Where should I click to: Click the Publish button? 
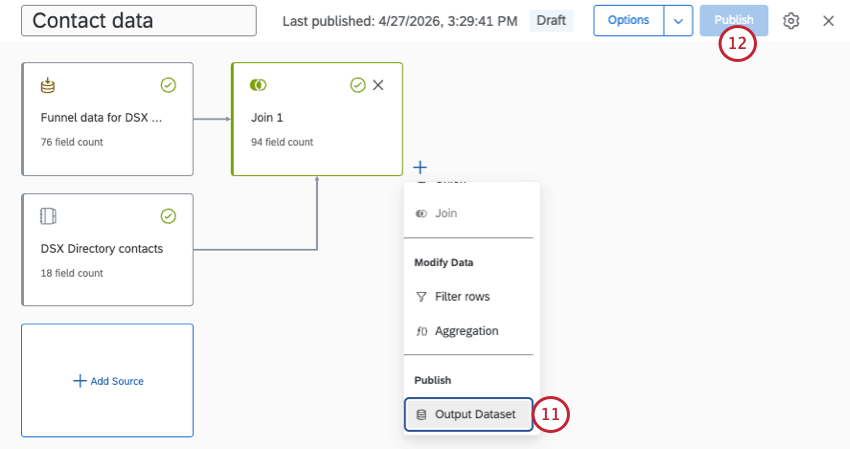[x=733, y=21]
